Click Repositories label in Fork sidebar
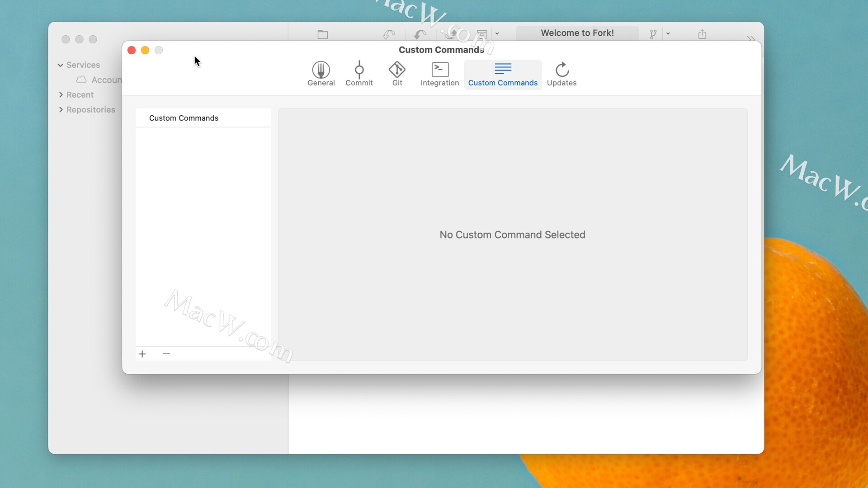The height and width of the screenshot is (488, 868). pyautogui.click(x=91, y=110)
